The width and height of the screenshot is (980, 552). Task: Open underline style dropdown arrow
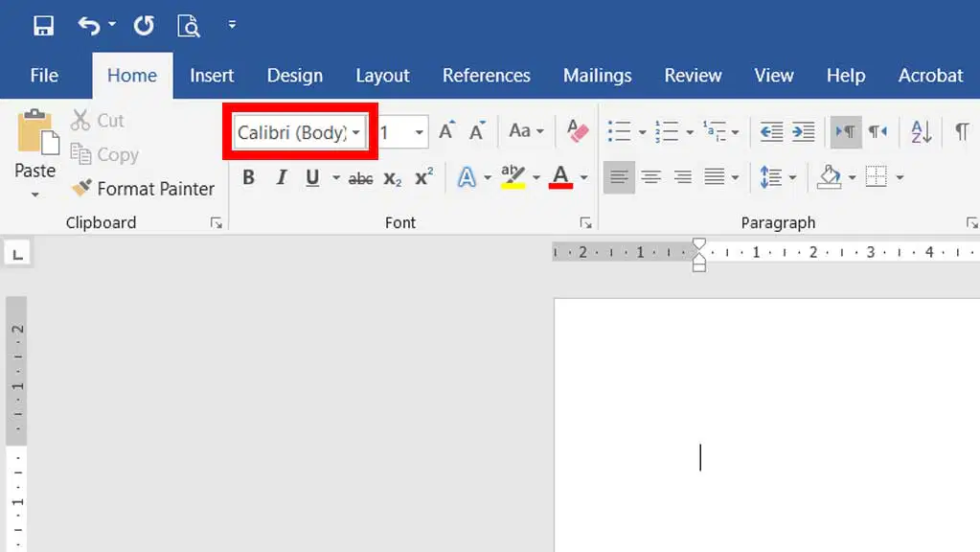336,178
